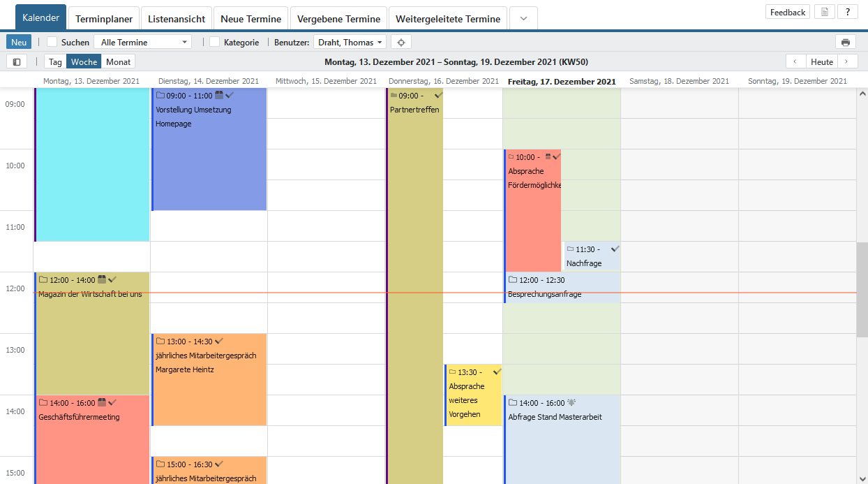Enable the Suchen checkbox
868x484 pixels.
coord(52,42)
